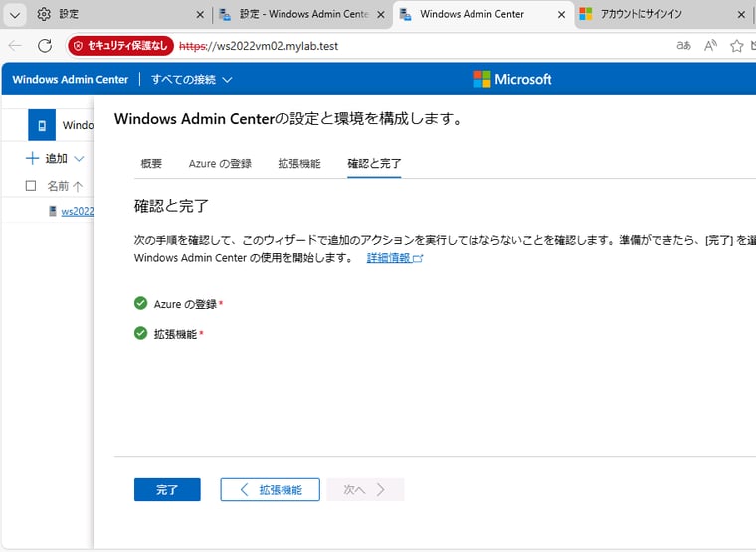
Task: Click the 完了 finish button
Action: point(167,489)
